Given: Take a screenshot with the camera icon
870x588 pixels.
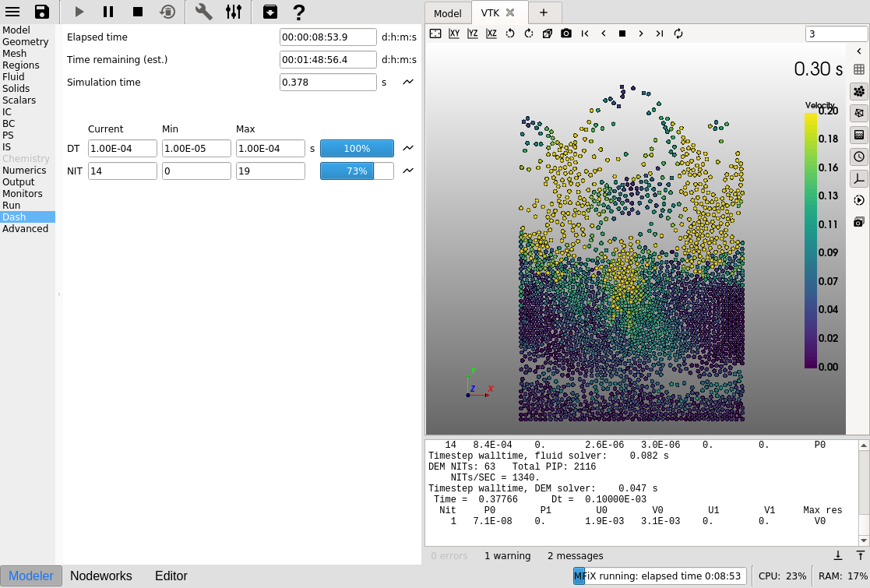Looking at the screenshot, I should click(566, 33).
